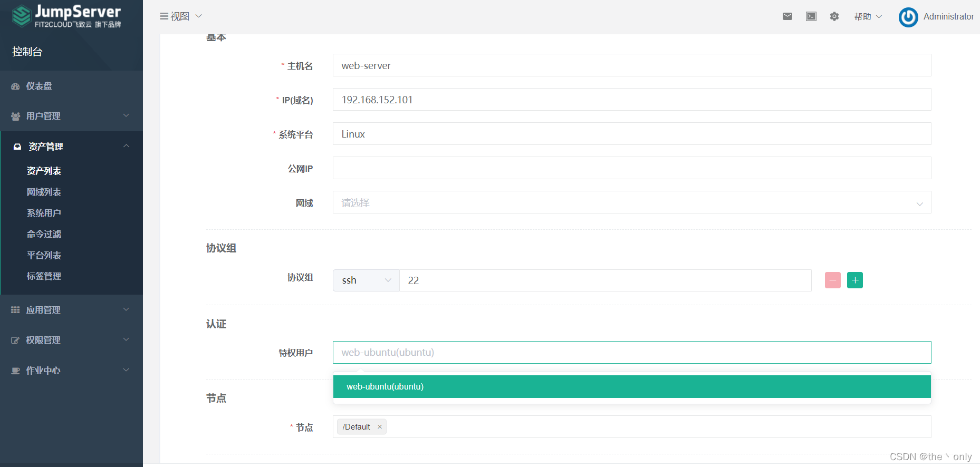Expand the 权限管理 menu
The height and width of the screenshot is (467, 980).
pos(71,340)
